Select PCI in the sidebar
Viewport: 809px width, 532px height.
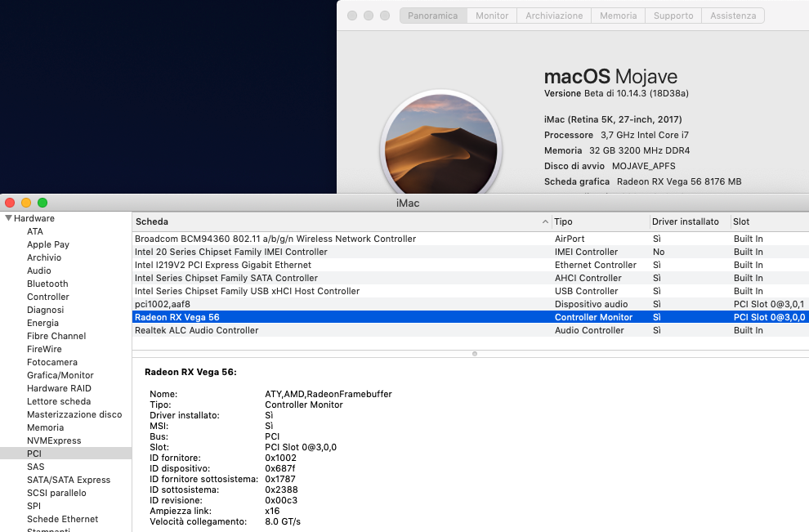[66, 454]
